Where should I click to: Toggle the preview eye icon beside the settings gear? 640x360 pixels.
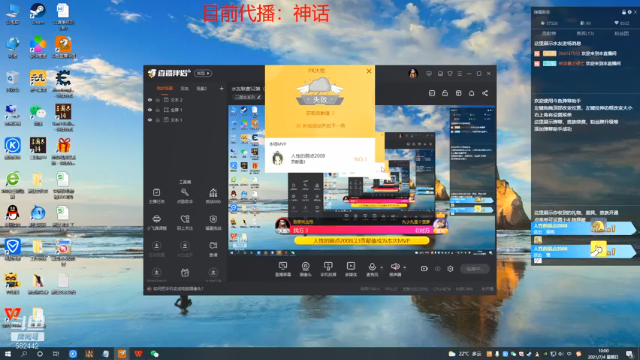click(438, 269)
